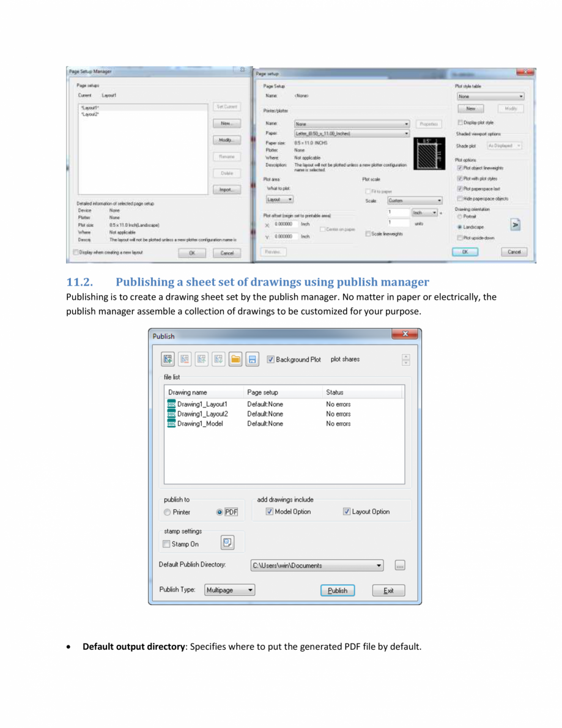Open the Load Sheet List folder icon
562x728 pixels.
[x=235, y=359]
